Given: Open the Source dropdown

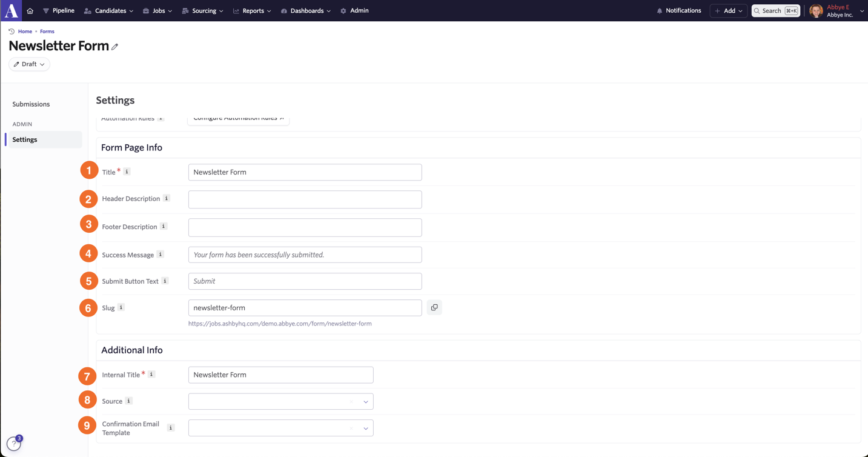Looking at the screenshot, I should pos(280,401).
